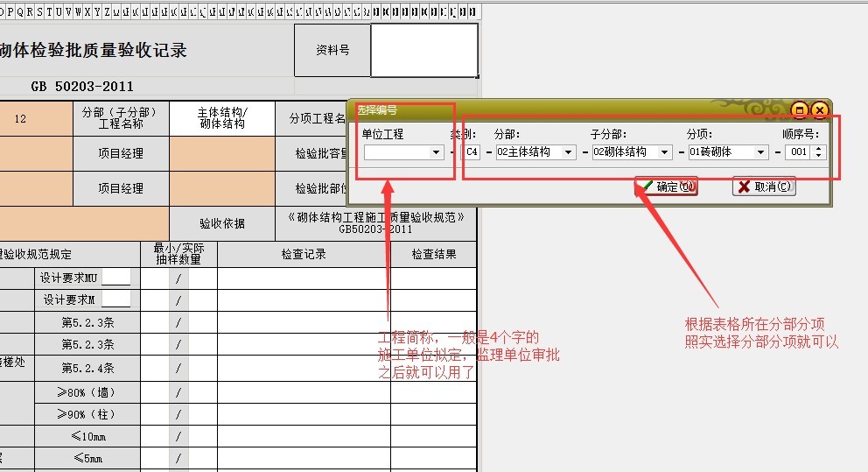Maximize the 选择编号 dialog

point(799,110)
